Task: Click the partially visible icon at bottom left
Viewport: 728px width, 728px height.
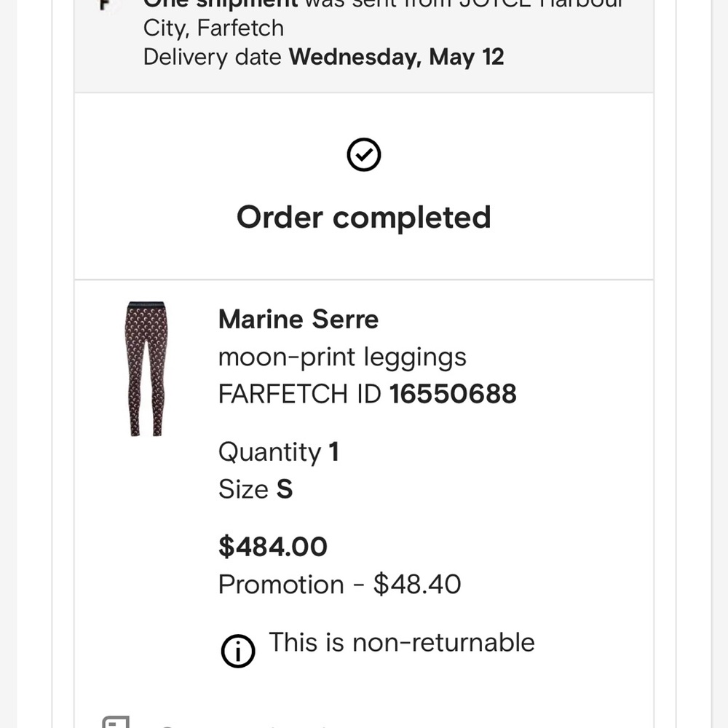Action: [x=115, y=722]
